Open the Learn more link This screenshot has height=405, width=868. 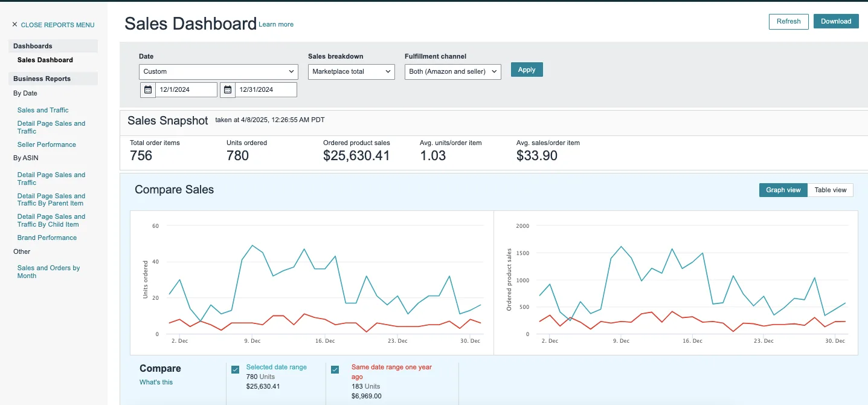pos(276,25)
